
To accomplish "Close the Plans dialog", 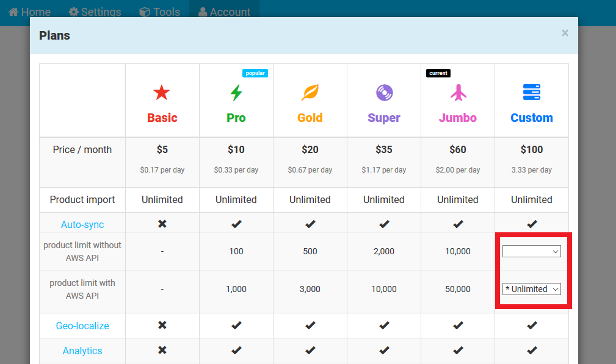I will [x=565, y=33].
